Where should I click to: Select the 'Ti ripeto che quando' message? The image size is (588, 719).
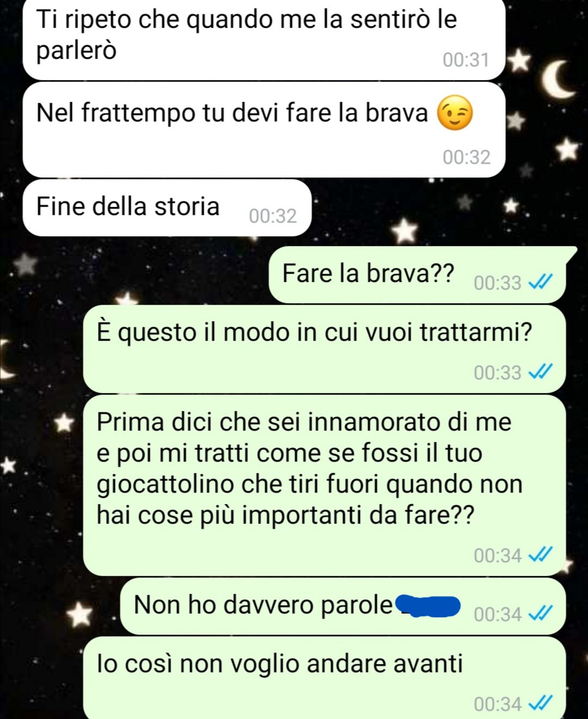[x=264, y=39]
